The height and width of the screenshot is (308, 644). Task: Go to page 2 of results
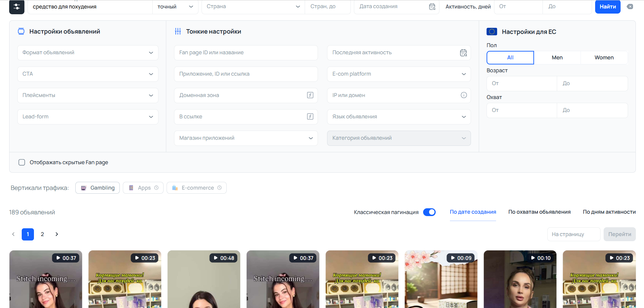(42, 234)
